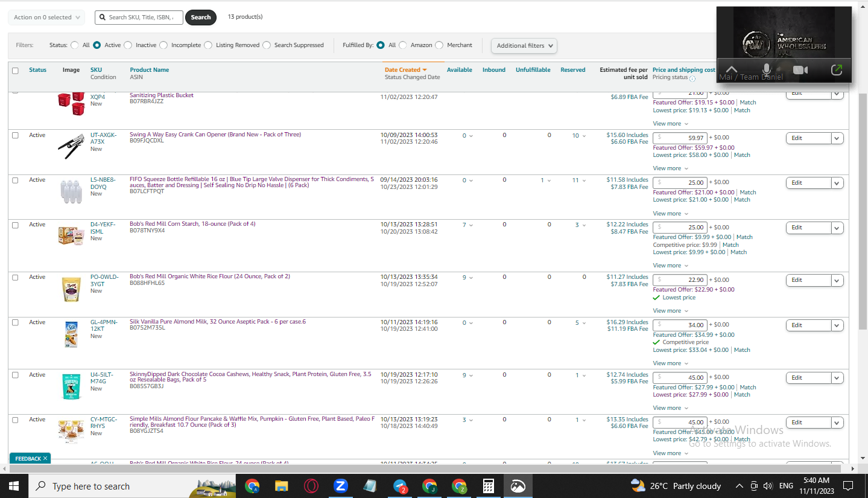Sort by the Available column header
The image size is (868, 498).
460,70
